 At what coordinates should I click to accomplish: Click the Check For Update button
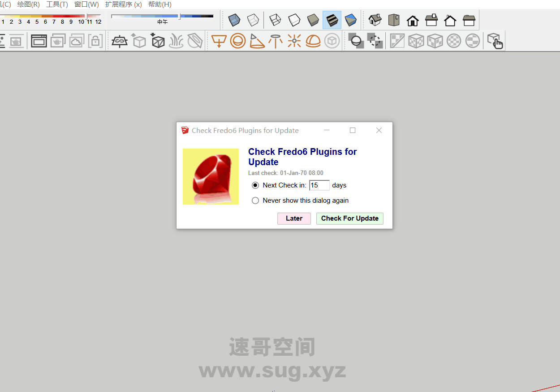350,218
